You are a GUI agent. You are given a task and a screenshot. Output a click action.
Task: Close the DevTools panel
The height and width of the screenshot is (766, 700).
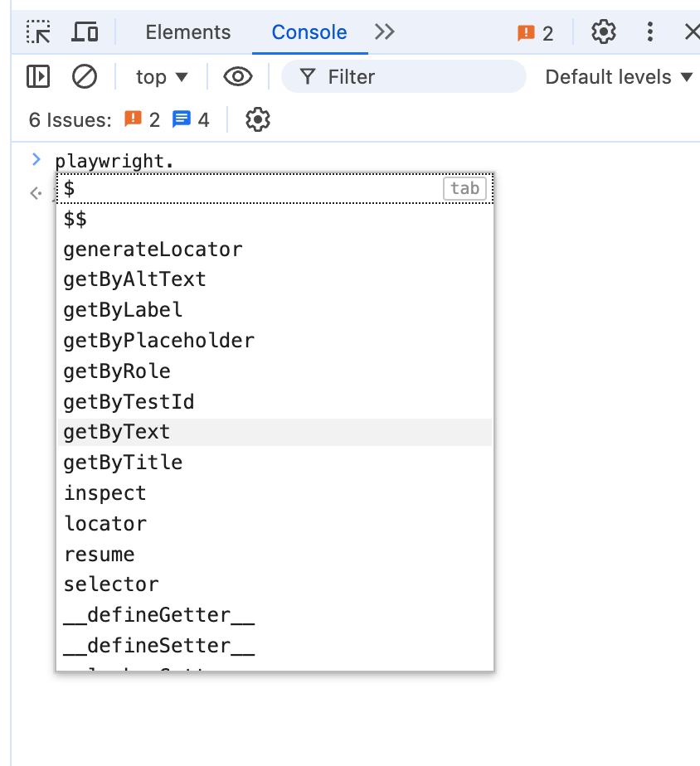coord(692,32)
